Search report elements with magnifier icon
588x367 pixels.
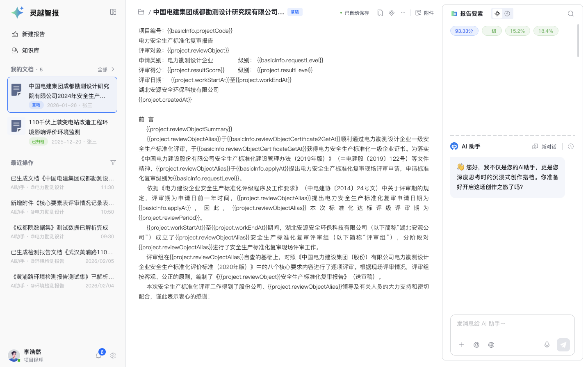[x=570, y=14]
